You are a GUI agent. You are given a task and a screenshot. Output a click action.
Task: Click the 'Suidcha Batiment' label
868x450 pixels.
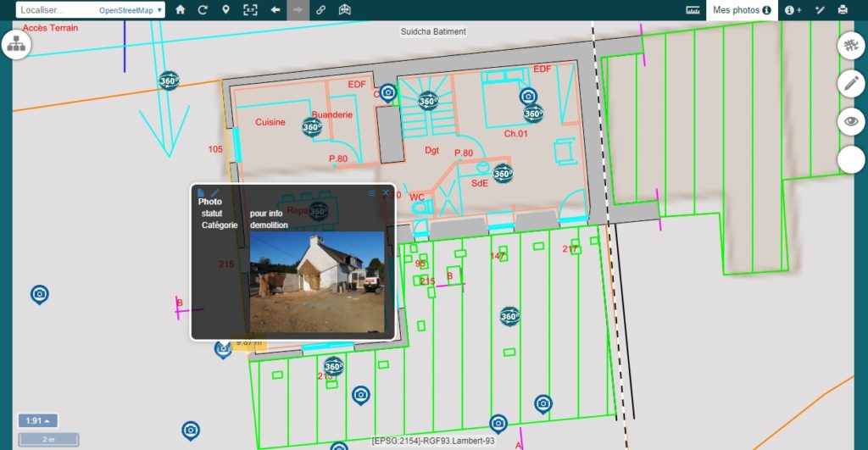coord(433,31)
